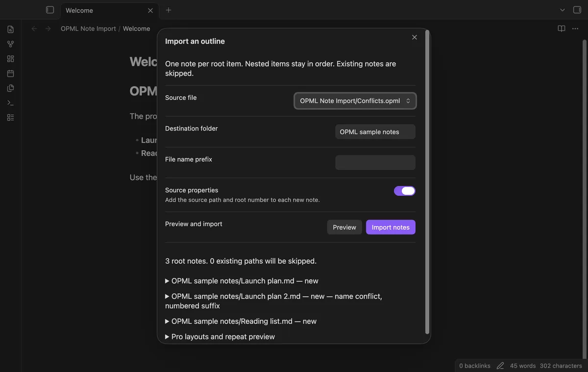Focus the File name prefix field
The width and height of the screenshot is (588, 372).
pos(375,163)
